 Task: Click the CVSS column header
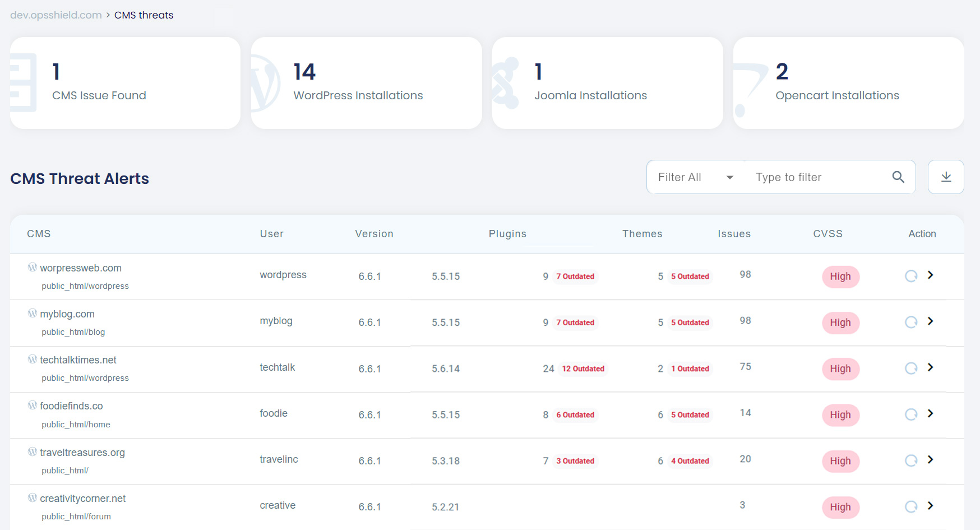click(828, 234)
